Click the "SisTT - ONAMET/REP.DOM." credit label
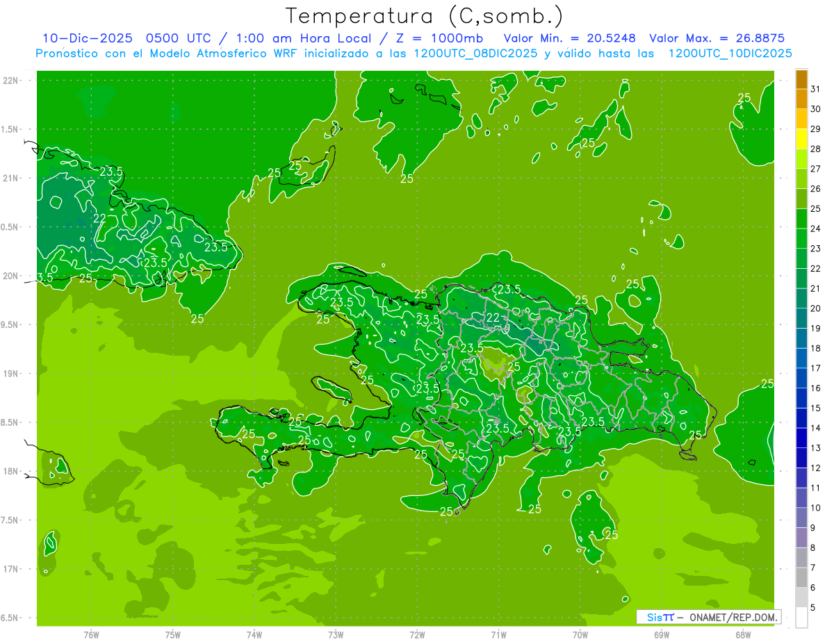Image resolution: width=834 pixels, height=644 pixels. (x=708, y=617)
